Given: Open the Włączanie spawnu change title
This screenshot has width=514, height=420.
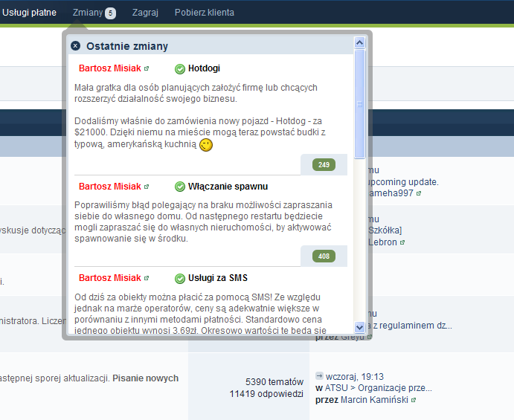Looking at the screenshot, I should pyautogui.click(x=228, y=187).
